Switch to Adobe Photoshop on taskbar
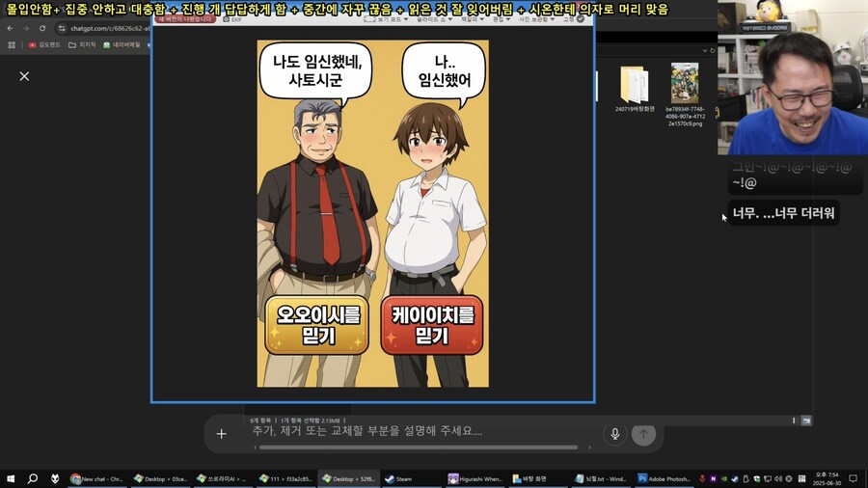The height and width of the screenshot is (488, 868). coord(665,478)
